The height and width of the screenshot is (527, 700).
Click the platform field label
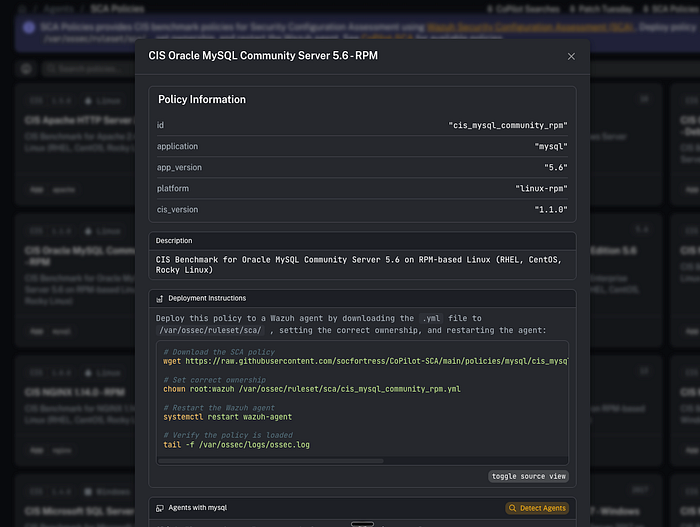172,188
